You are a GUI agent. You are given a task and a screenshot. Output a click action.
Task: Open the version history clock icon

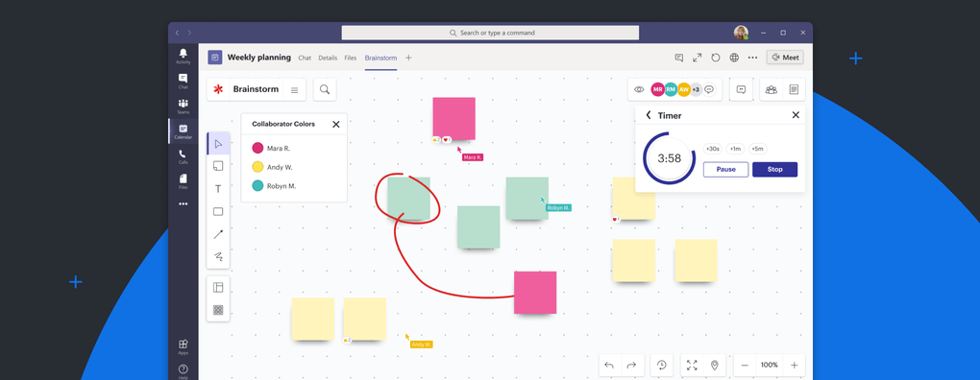click(661, 365)
